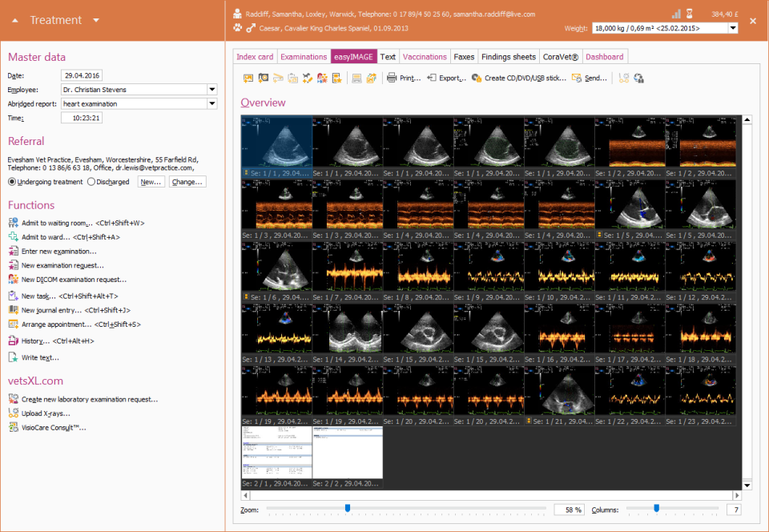Click the New task clipboard icon
The image size is (769, 532).
[14, 296]
